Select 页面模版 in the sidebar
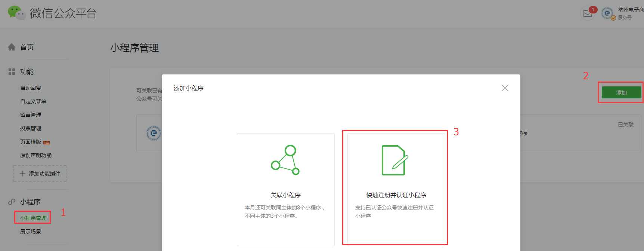The image size is (644, 251). [31, 142]
